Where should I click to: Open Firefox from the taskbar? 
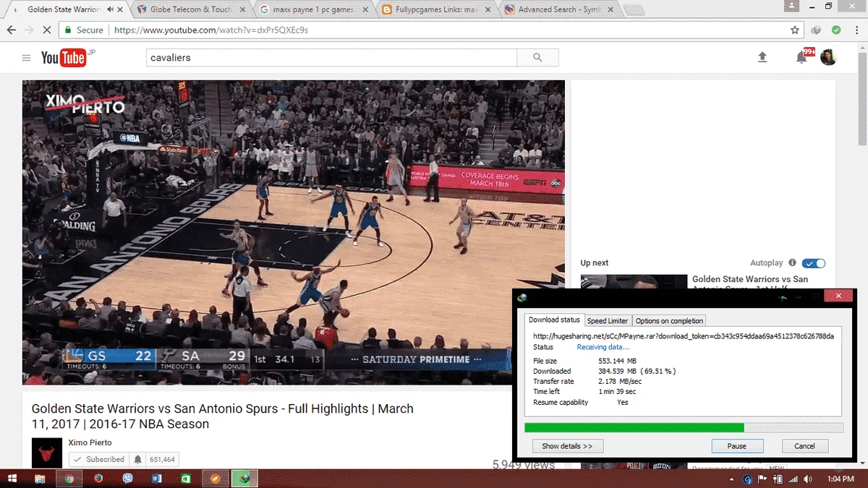click(x=98, y=479)
